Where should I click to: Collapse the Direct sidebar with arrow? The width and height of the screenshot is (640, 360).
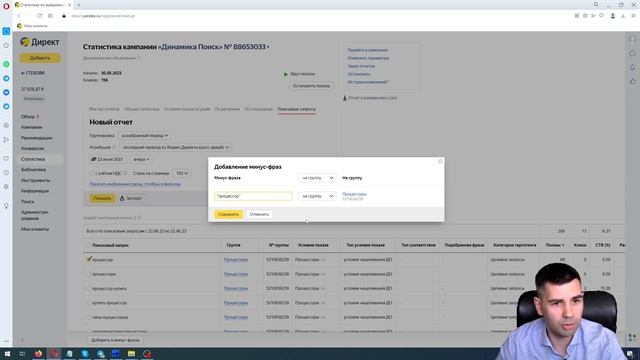tap(22, 340)
